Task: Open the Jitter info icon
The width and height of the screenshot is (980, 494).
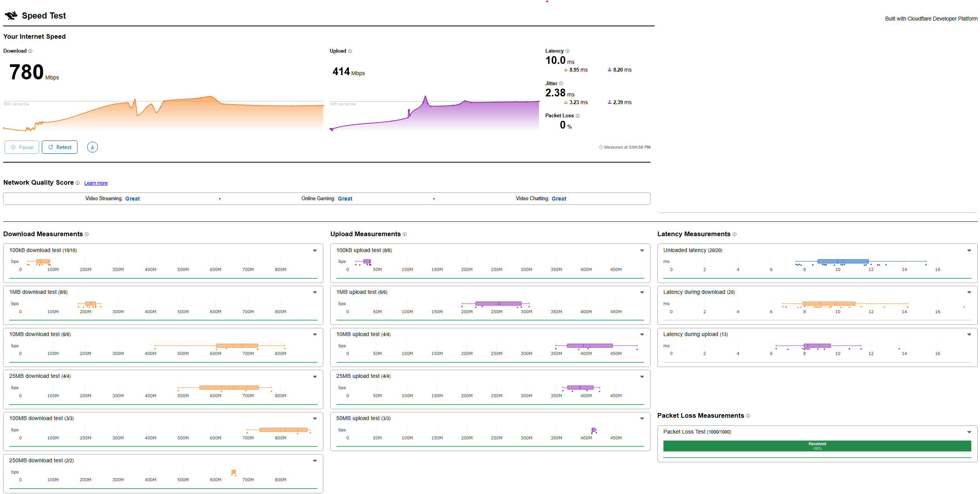Action: [561, 83]
